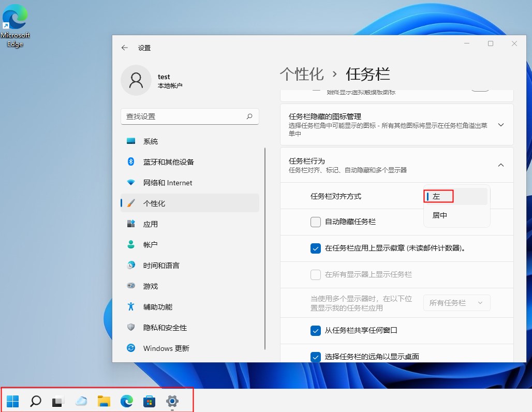
Task: Uncheck 从任务栏共享任何窗口 checkbox
Action: [316, 330]
